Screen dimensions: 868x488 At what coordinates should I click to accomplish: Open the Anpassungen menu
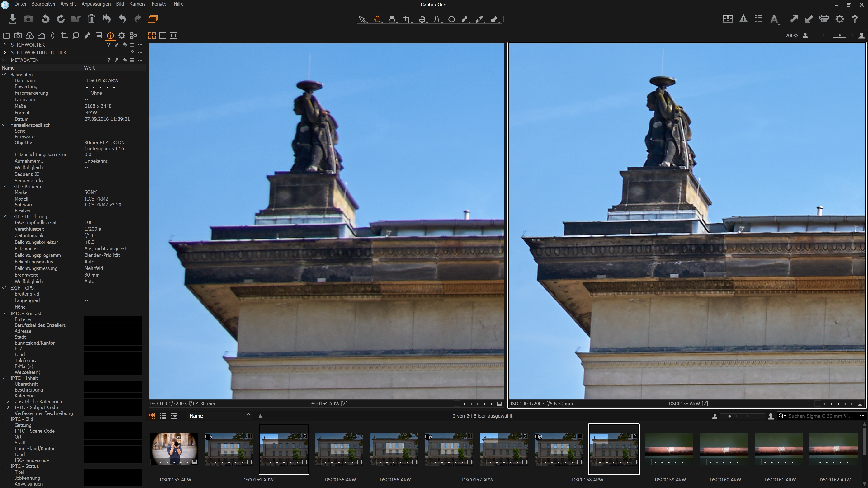96,4
